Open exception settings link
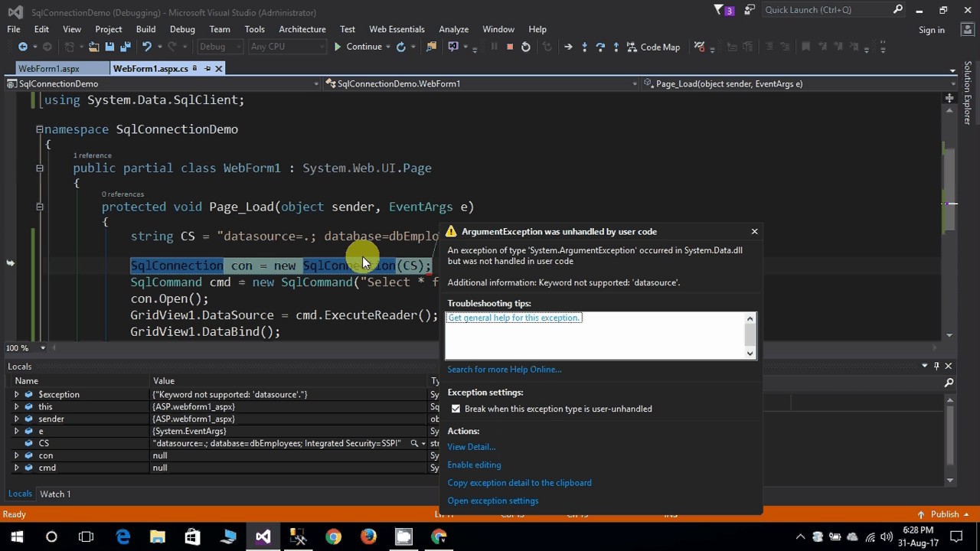 pos(493,500)
